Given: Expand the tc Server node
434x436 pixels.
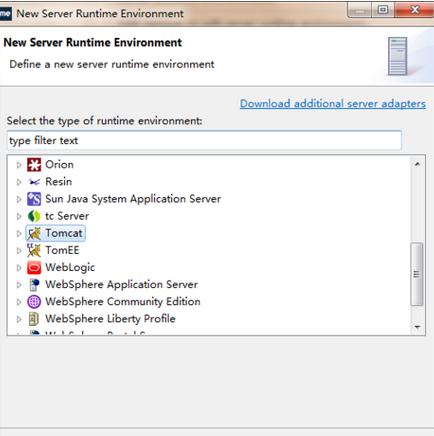Looking at the screenshot, I should (19, 216).
